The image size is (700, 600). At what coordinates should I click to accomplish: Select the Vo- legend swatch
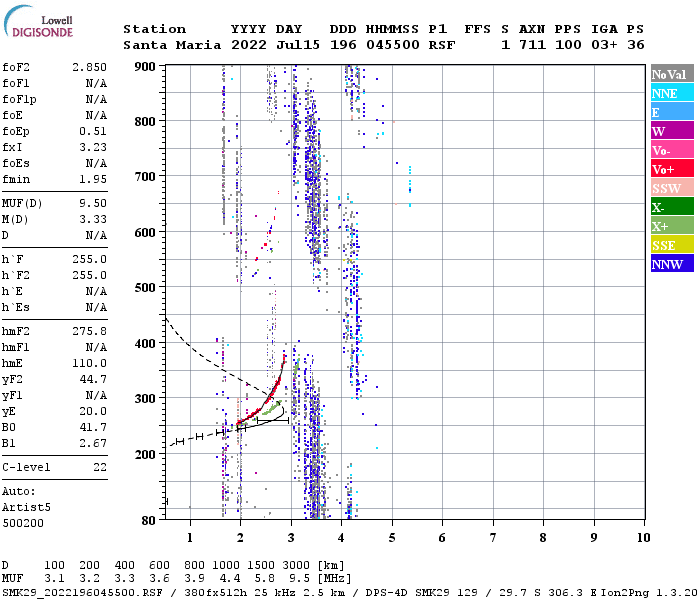click(x=672, y=150)
